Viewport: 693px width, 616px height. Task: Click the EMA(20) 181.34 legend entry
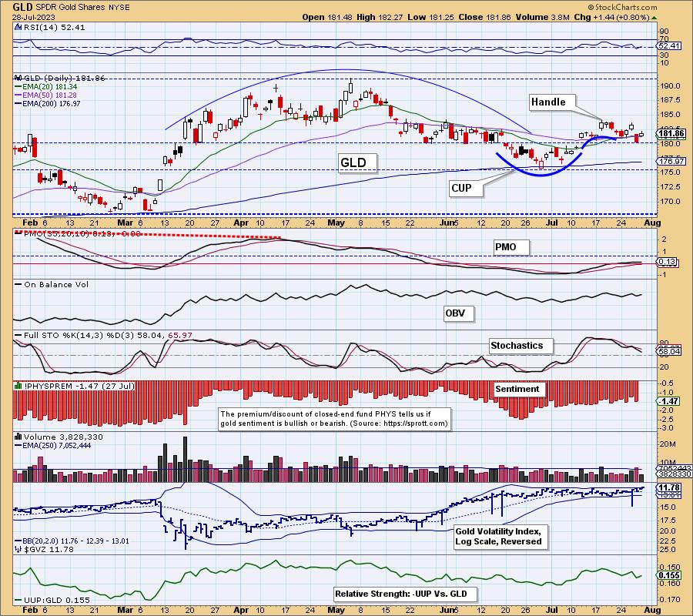click(x=49, y=87)
